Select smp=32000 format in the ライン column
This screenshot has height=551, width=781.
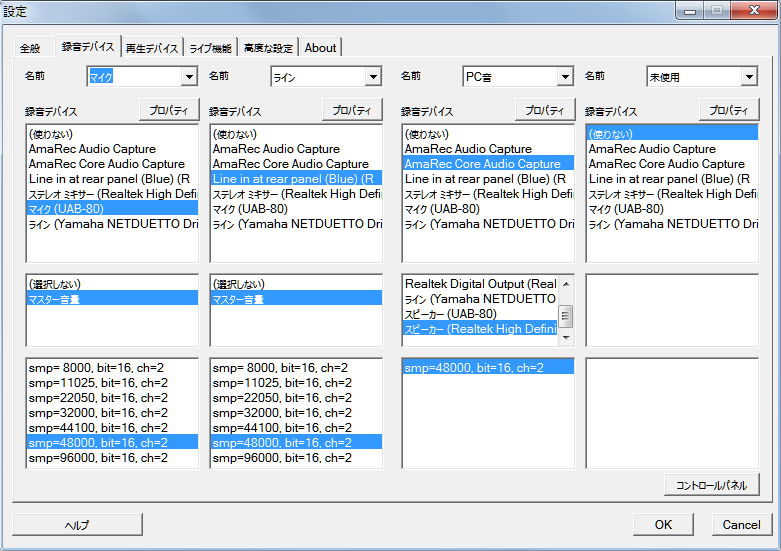[296, 413]
